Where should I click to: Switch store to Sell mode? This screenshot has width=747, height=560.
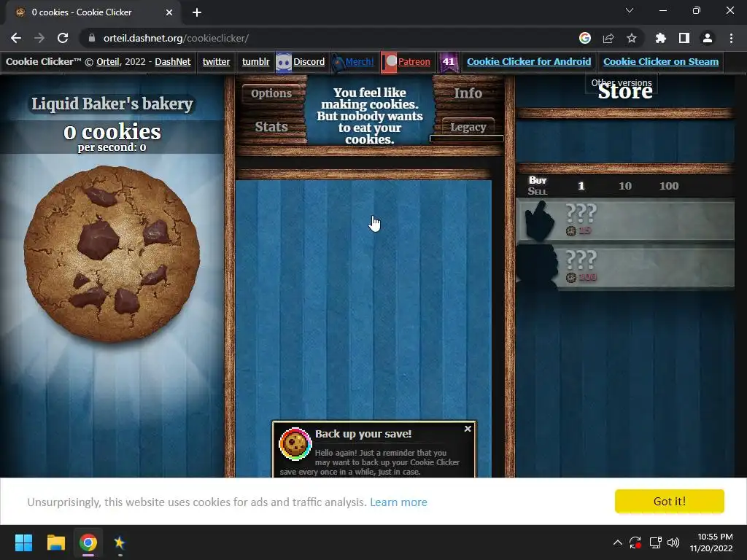pyautogui.click(x=537, y=191)
